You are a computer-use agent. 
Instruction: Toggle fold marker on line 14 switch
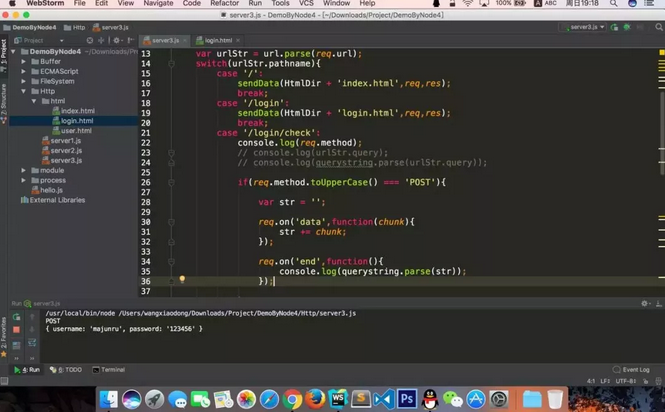pos(171,64)
